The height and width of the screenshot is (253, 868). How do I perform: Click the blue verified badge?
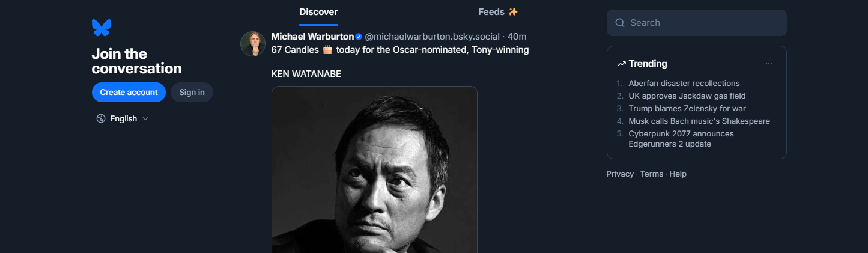click(x=359, y=37)
